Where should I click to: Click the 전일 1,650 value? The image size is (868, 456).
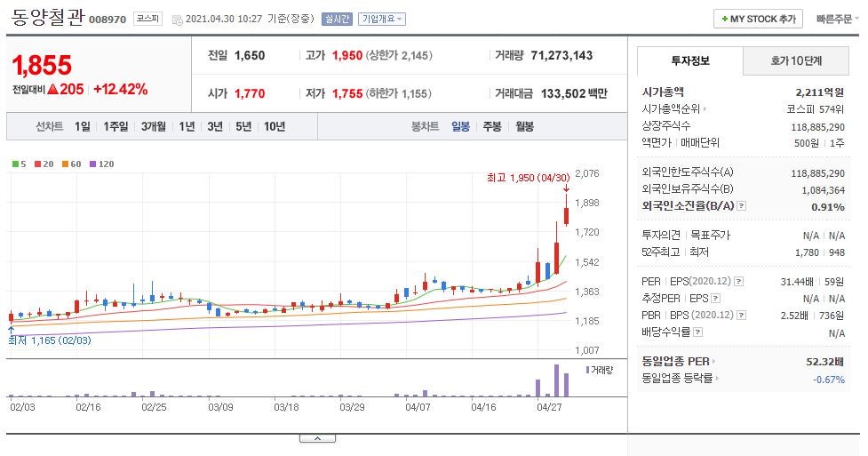click(250, 55)
